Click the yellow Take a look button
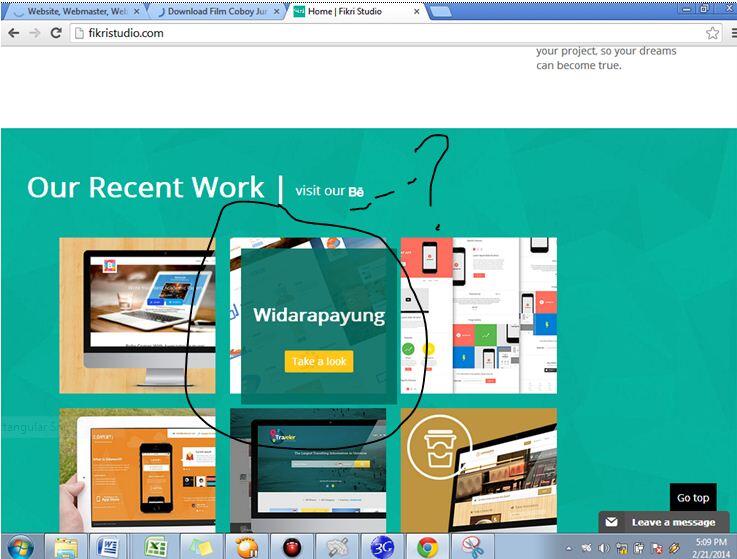Image resolution: width=737 pixels, height=559 pixels. 319,362
